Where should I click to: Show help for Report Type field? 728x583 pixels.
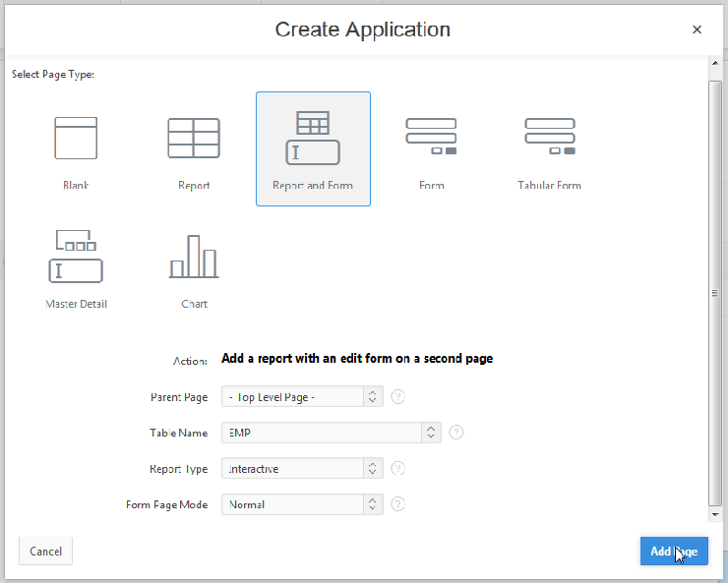[397, 468]
